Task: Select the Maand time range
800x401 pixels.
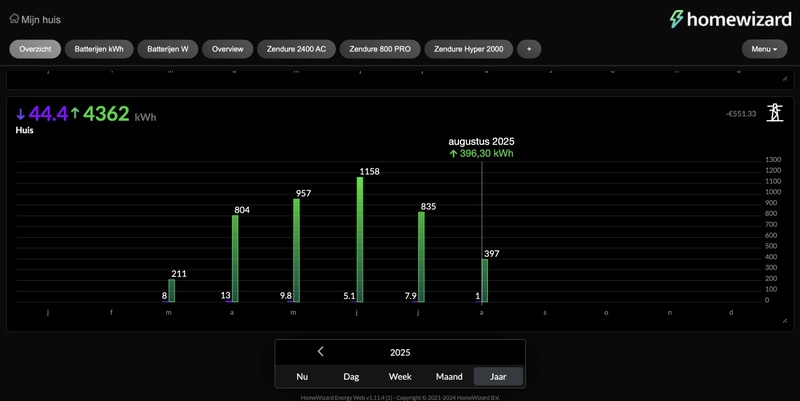Action: 449,377
